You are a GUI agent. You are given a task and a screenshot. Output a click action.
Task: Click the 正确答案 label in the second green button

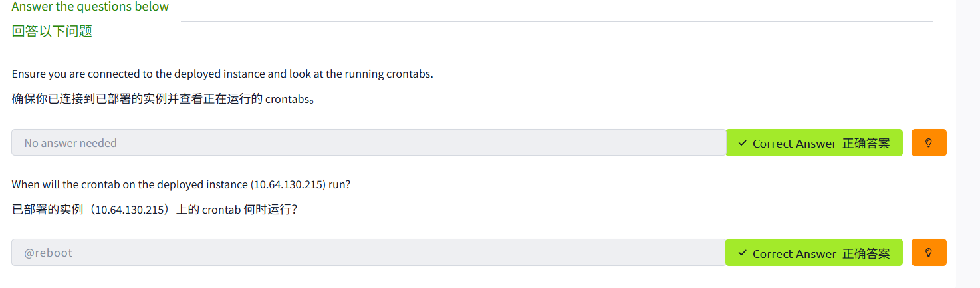click(x=866, y=253)
